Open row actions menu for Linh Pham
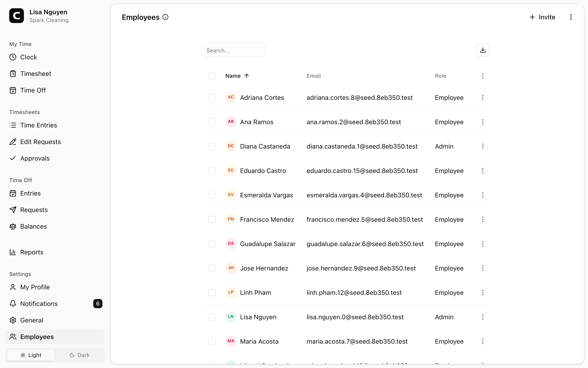588x368 pixels. (482, 293)
